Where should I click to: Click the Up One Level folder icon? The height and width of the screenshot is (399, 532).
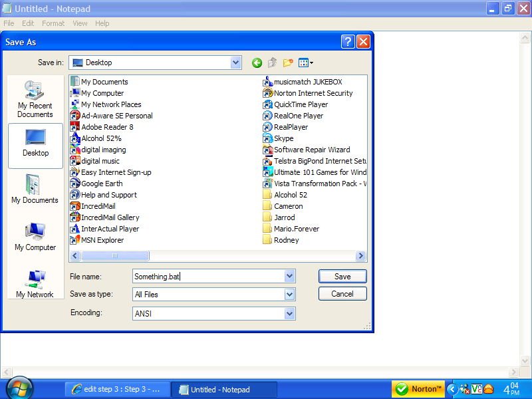[x=273, y=63]
